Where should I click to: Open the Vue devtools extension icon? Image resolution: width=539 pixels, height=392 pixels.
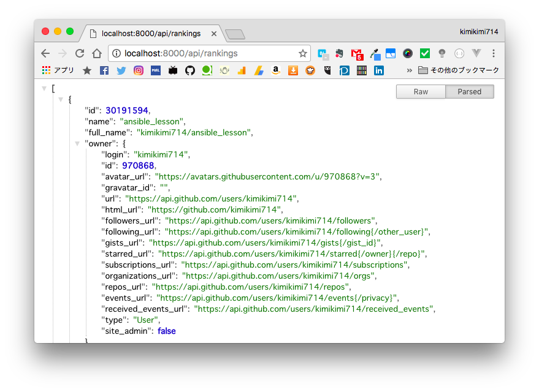476,53
